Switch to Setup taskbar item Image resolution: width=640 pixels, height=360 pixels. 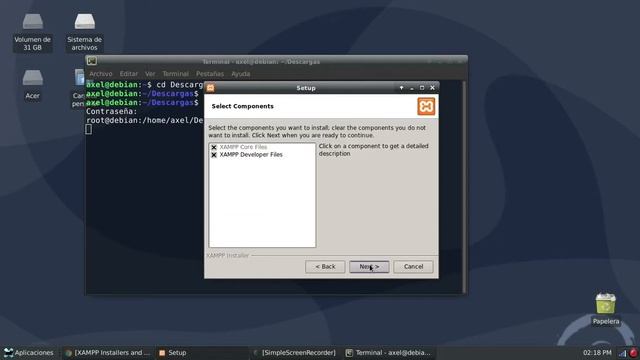pos(173,353)
